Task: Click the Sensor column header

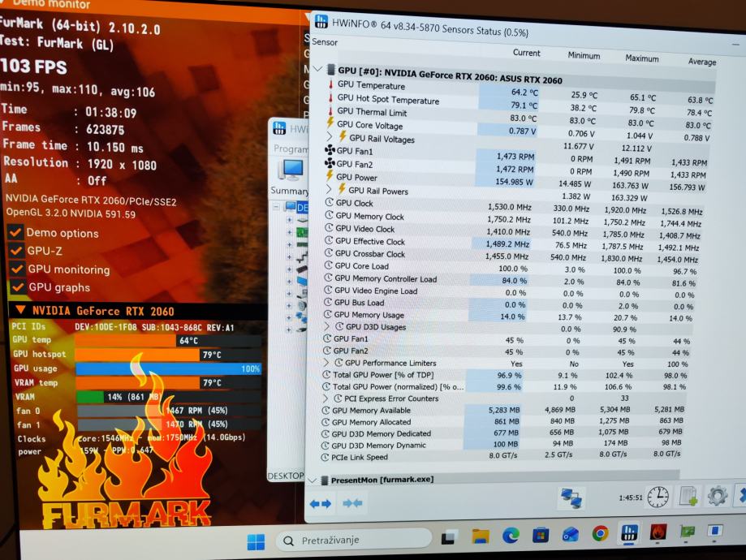Action: [x=325, y=42]
